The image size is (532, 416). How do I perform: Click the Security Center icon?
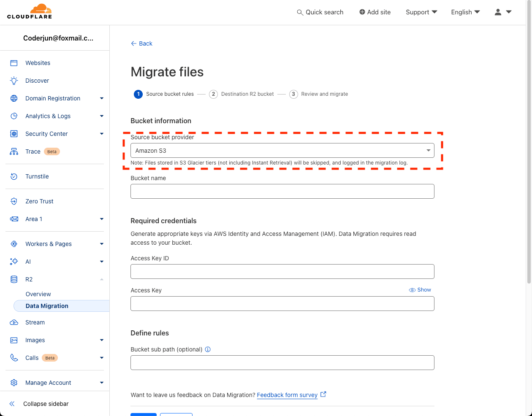pos(14,134)
